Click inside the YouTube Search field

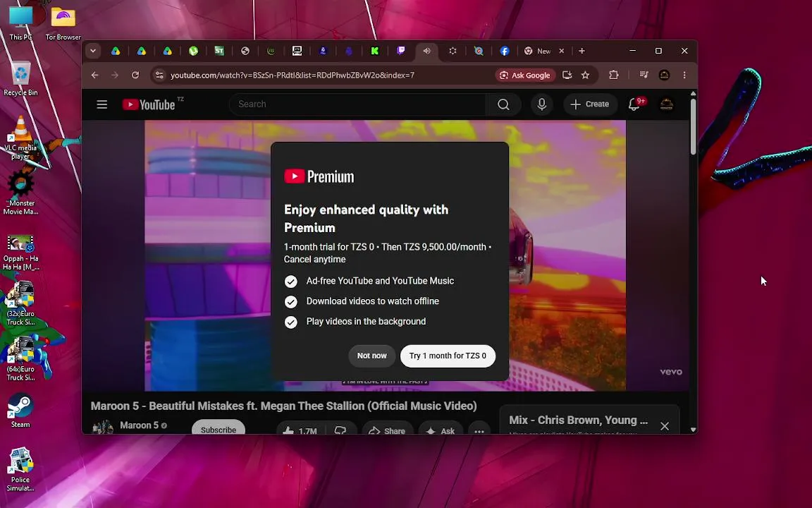coord(357,104)
